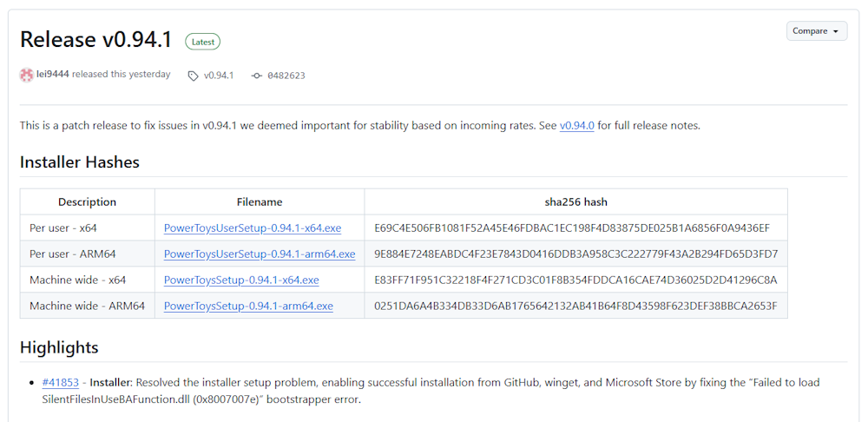Click the hash starting with 0251DA6A4B33
Image resolution: width=868 pixels, height=422 pixels.
(575, 306)
